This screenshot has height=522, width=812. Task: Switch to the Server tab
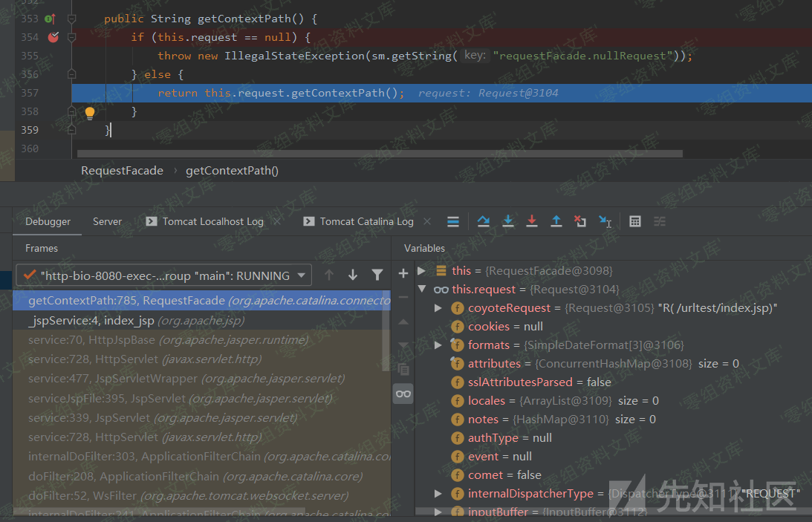(x=107, y=221)
